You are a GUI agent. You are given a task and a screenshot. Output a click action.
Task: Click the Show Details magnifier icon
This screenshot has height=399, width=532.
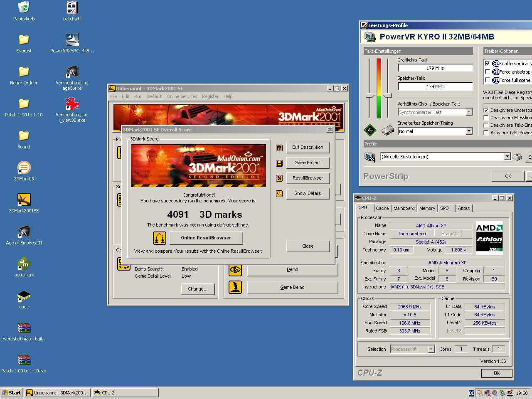click(279, 194)
